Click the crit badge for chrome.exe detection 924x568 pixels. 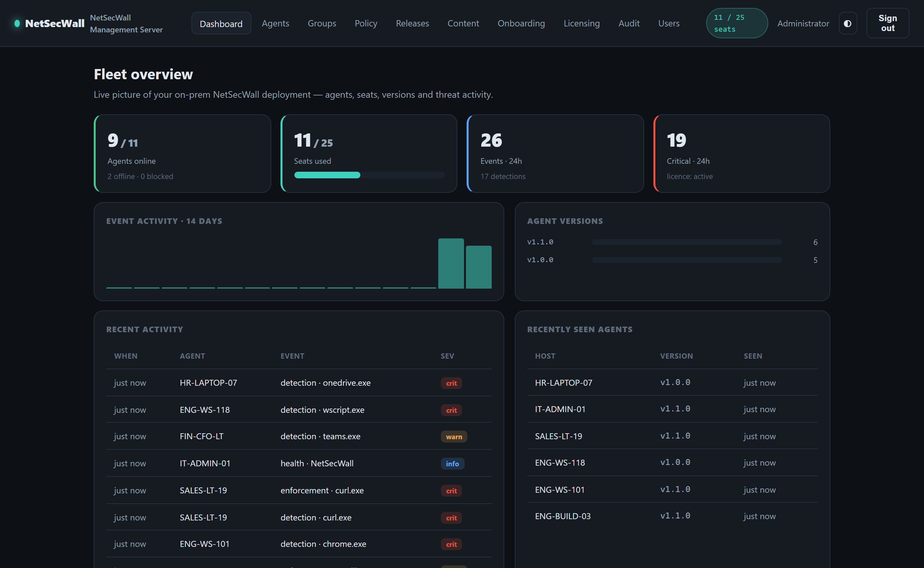tap(451, 544)
